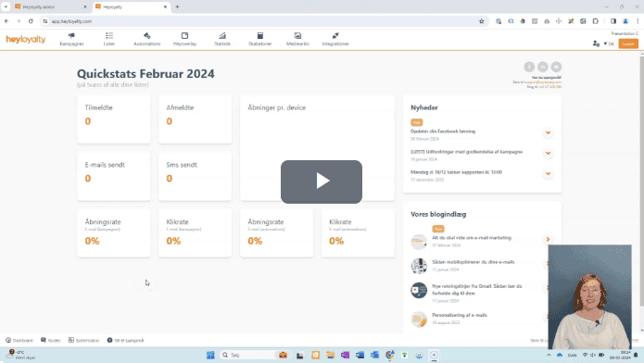This screenshot has height=363, width=644.
Task: Play the video overlay
Action: pyautogui.click(x=322, y=181)
